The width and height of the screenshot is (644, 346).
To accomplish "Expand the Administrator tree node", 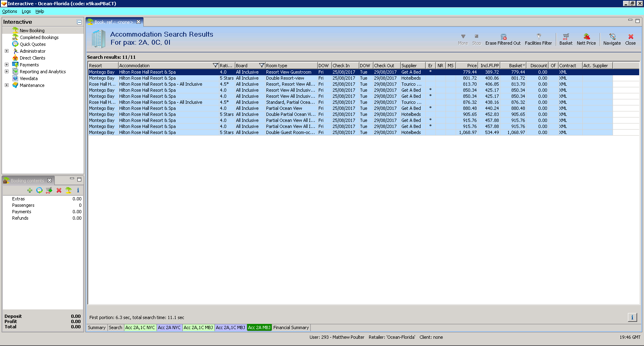I will 6,51.
